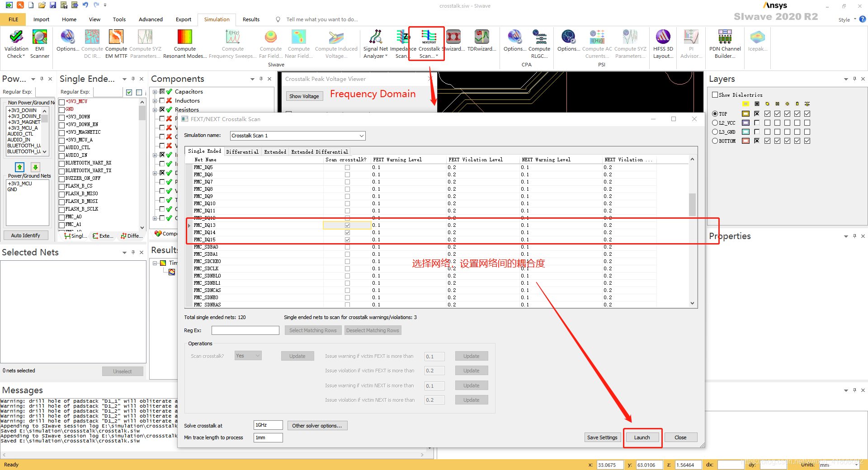
Task: Click the L3_GND layer color swatch
Action: pyautogui.click(x=746, y=132)
